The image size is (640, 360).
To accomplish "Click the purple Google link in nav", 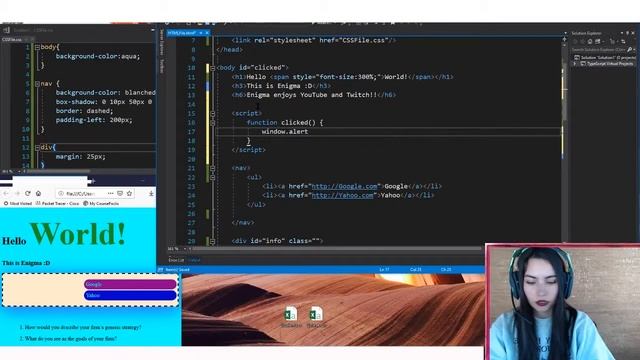I will (x=130, y=284).
